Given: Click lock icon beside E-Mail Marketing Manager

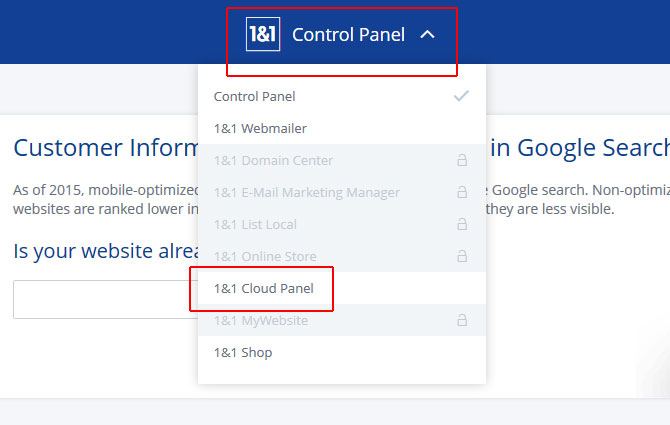Looking at the screenshot, I should click(x=462, y=192).
